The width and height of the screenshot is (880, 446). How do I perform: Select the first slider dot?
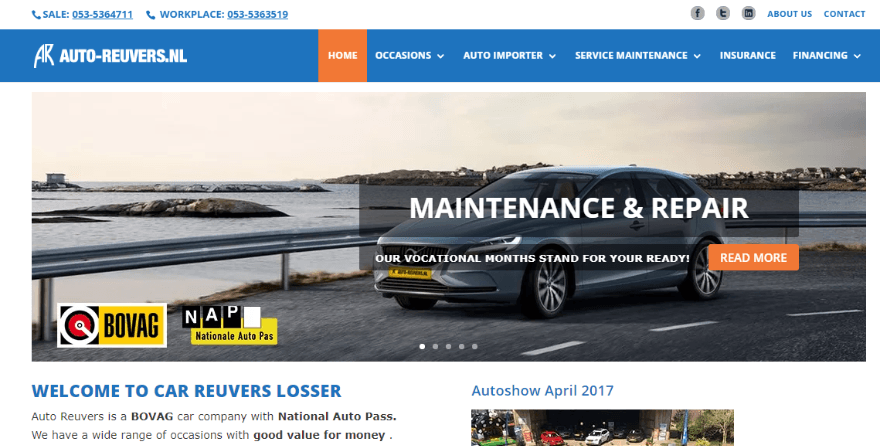(x=422, y=347)
